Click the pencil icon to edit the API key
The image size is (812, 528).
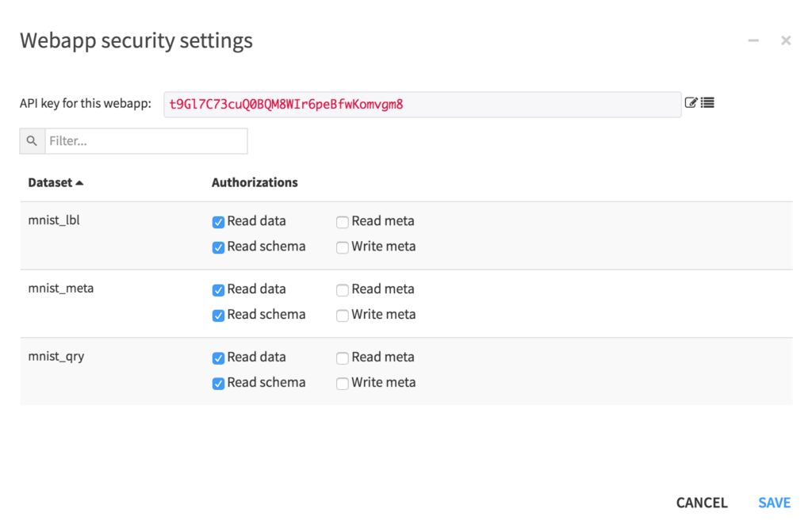point(690,102)
